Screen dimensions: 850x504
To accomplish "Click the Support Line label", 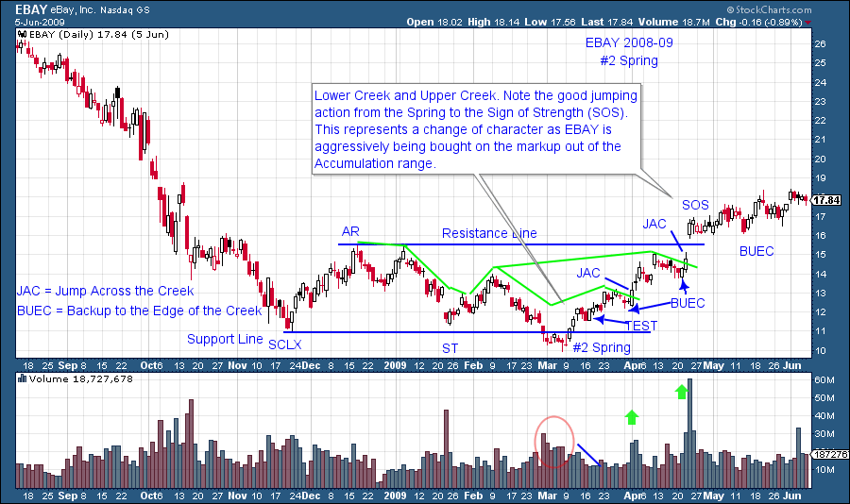I will (225, 339).
